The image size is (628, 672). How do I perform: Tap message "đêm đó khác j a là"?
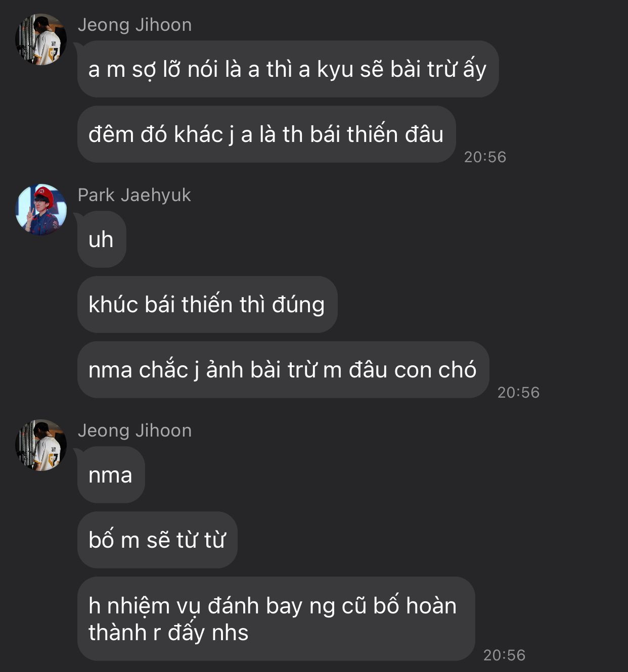266,134
